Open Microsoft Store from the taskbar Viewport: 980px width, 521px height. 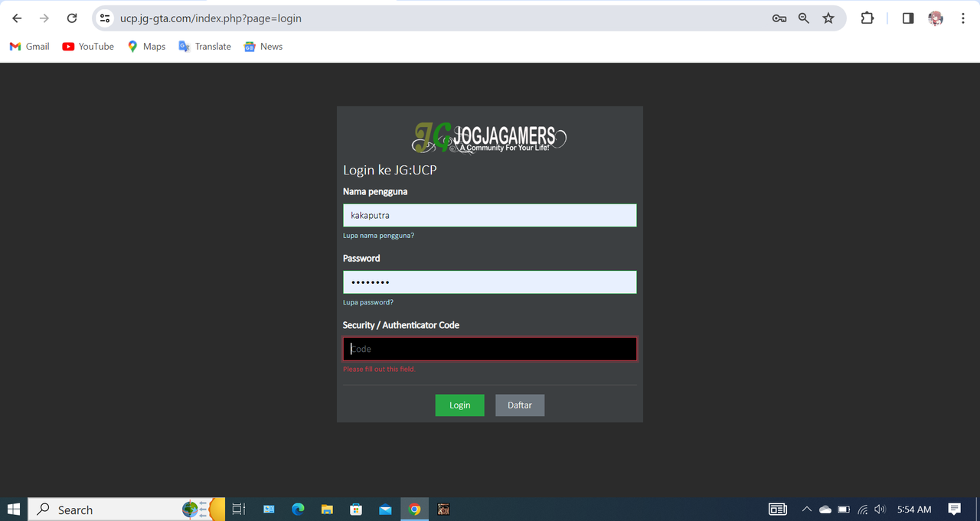pos(356,510)
